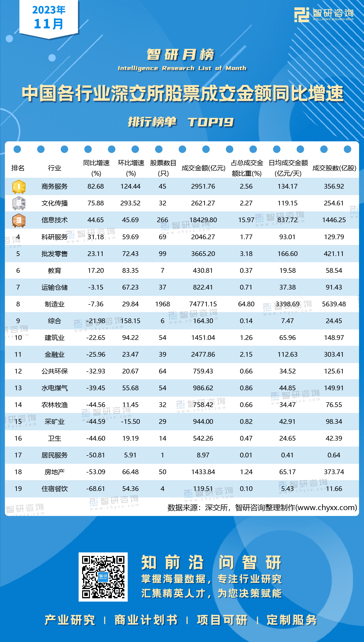This screenshot has height=642, width=364.
Task: Click the -68.61 growth value for 住宿餐饮
Action: click(x=96, y=489)
